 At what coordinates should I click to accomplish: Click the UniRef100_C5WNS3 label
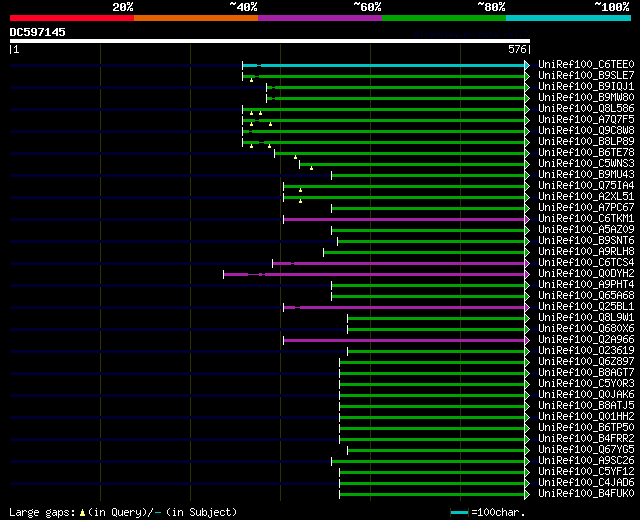coord(586,164)
